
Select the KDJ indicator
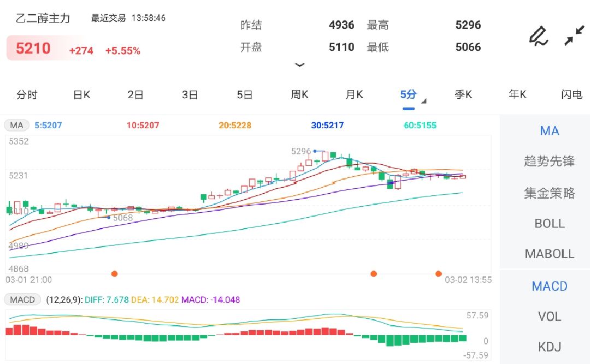[x=550, y=347]
